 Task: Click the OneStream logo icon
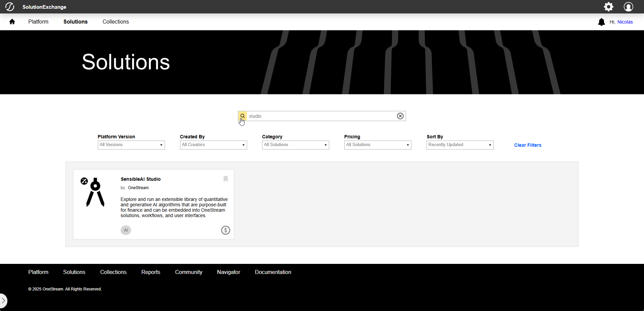10,7
